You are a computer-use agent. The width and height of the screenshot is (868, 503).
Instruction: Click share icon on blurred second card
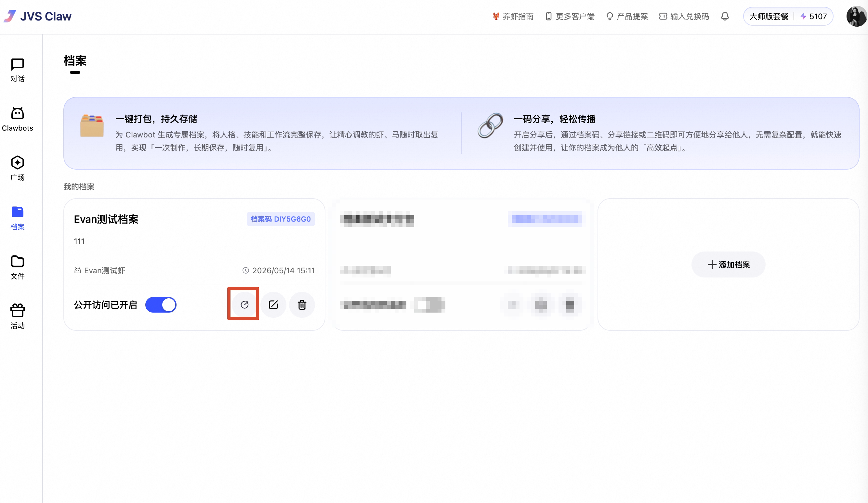point(513,305)
